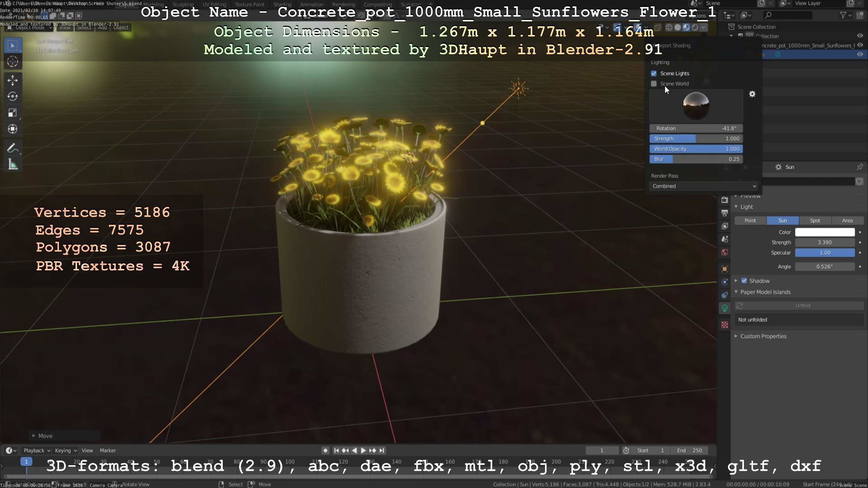868x488 pixels.
Task: Open Light data properties bulb icon
Action: (x=724, y=308)
